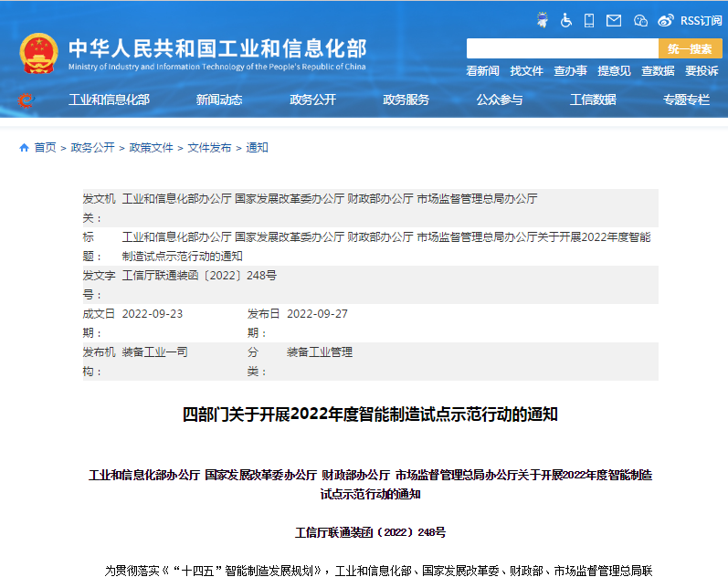
Task: Click the 成文日期 value 2022-09-23
Action: pyautogui.click(x=153, y=314)
